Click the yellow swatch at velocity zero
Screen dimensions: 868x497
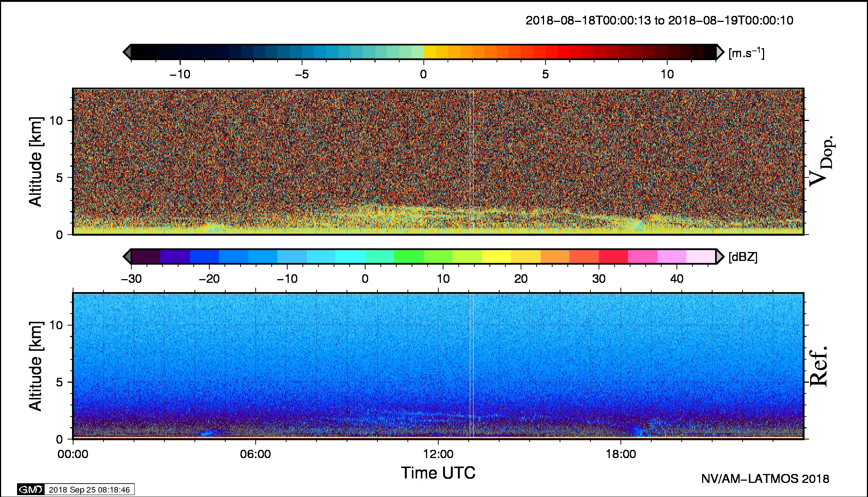click(430, 52)
